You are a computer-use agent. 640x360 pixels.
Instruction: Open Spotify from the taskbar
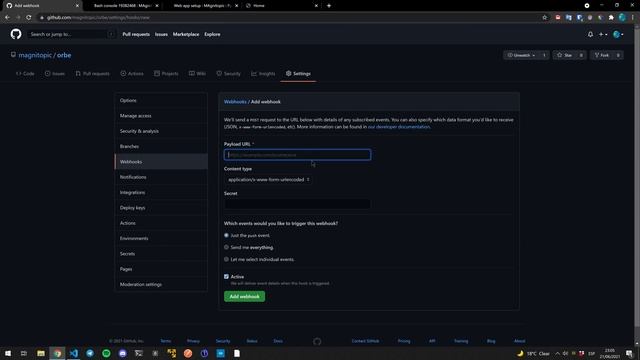coord(106,353)
